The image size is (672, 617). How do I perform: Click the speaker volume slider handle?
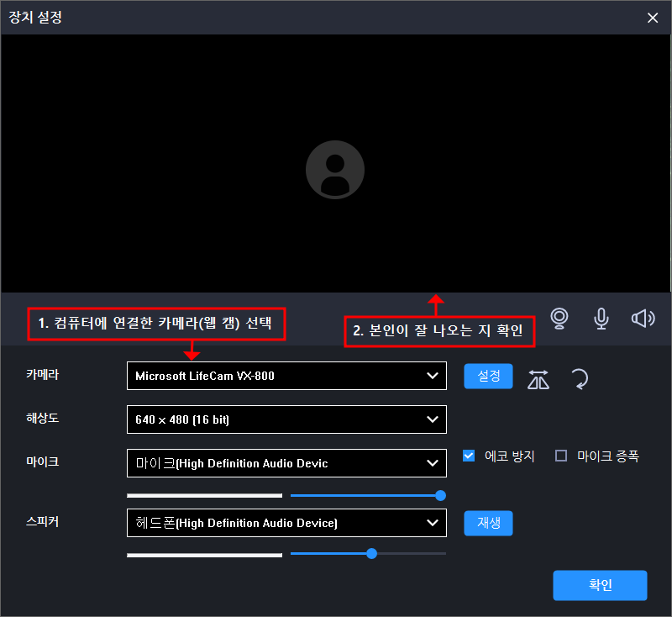pyautogui.click(x=371, y=554)
